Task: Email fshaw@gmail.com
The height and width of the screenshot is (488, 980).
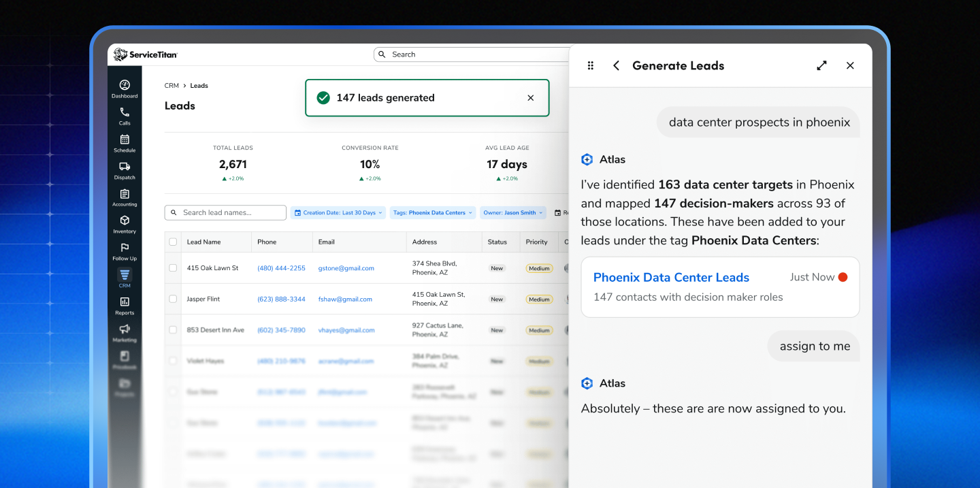Action: point(345,299)
